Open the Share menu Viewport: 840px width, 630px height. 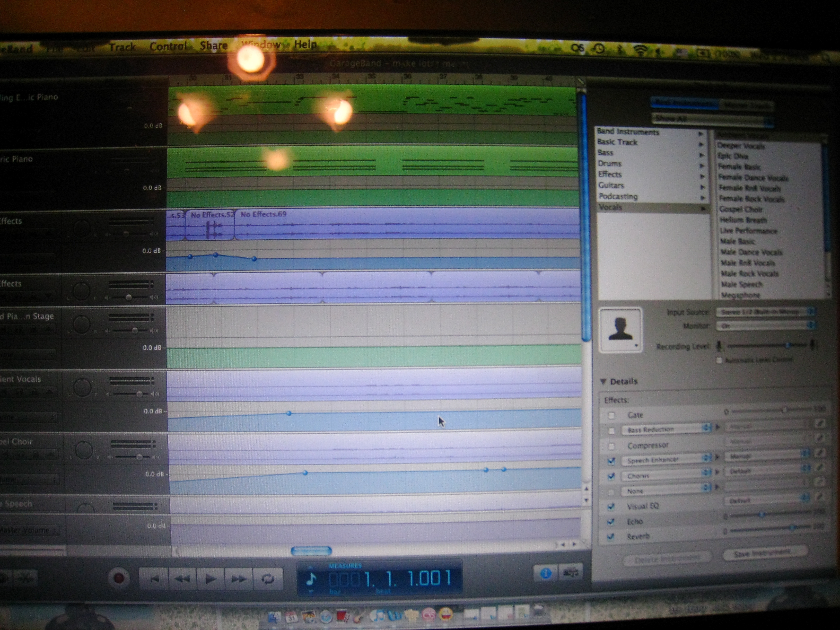tap(214, 46)
